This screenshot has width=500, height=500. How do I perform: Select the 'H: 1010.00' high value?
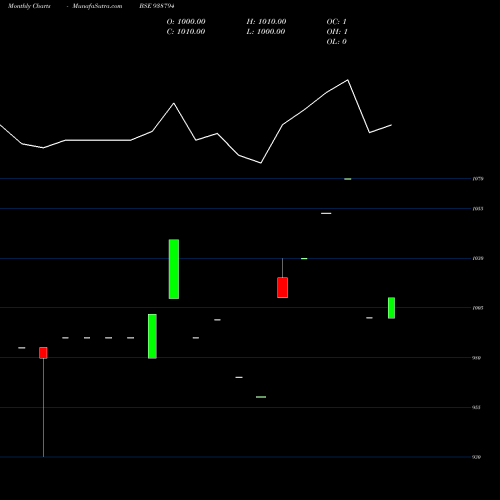tap(266, 21)
